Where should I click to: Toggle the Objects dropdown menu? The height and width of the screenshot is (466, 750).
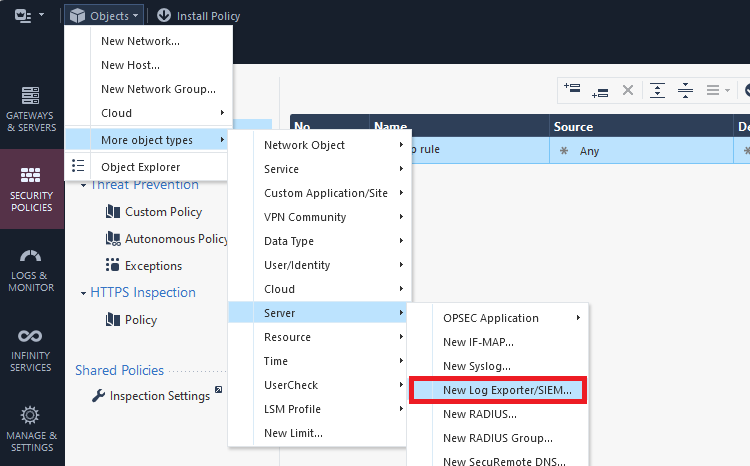click(x=103, y=16)
